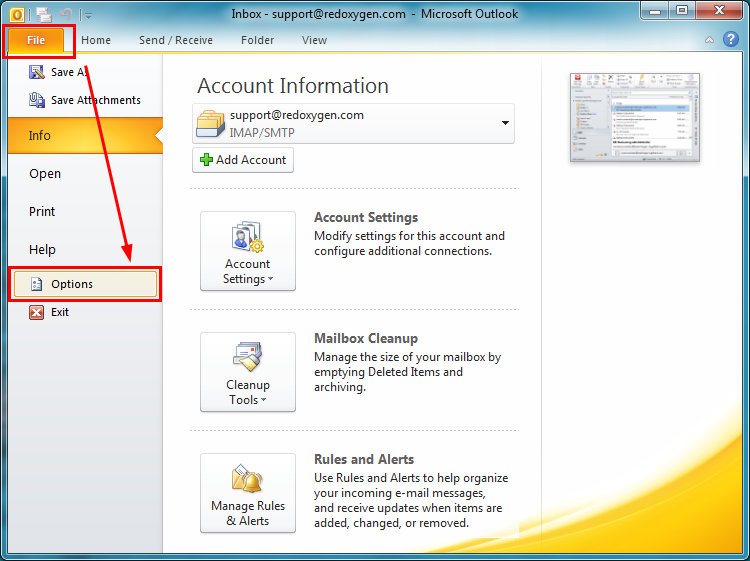Open Microsoft Outlook Help question mark icon

click(730, 39)
